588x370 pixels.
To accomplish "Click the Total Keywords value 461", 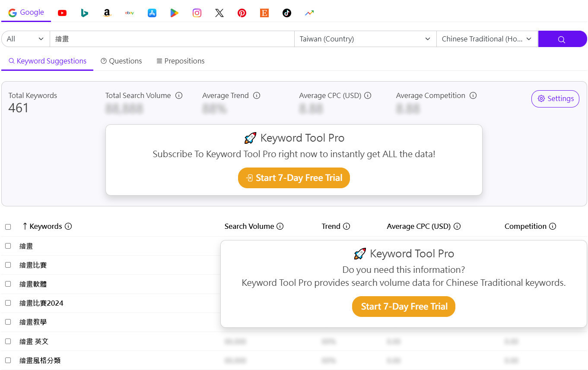I will (x=19, y=108).
